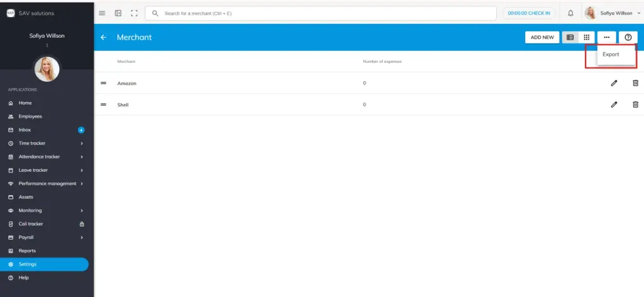
Task: Switch to grid view icon
Action: [587, 37]
